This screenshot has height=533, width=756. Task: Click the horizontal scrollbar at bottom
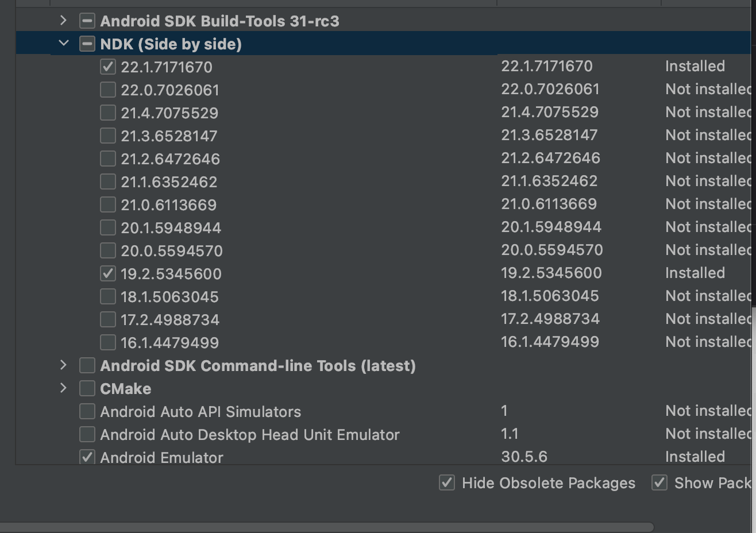click(x=326, y=527)
